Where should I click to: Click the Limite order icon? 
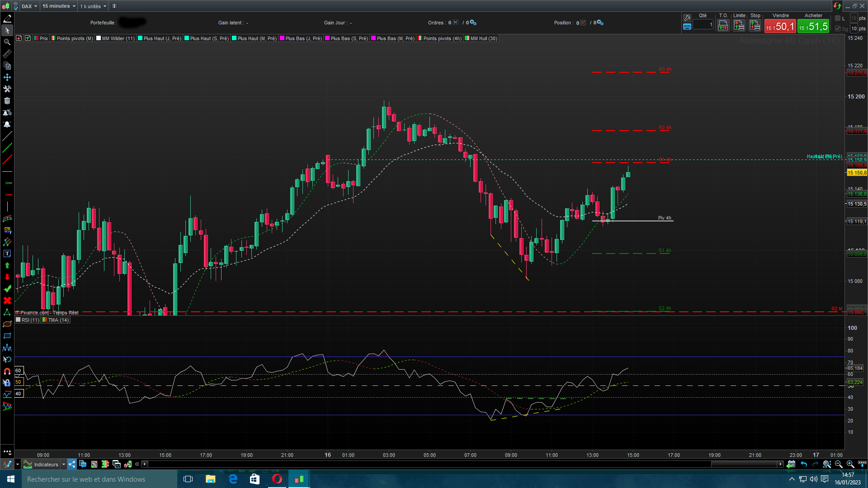point(739,26)
